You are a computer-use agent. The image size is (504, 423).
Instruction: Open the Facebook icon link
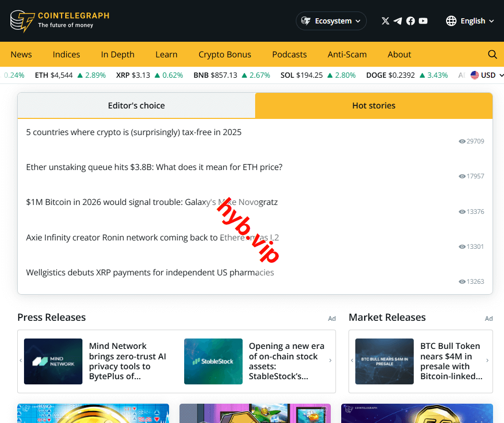[411, 21]
